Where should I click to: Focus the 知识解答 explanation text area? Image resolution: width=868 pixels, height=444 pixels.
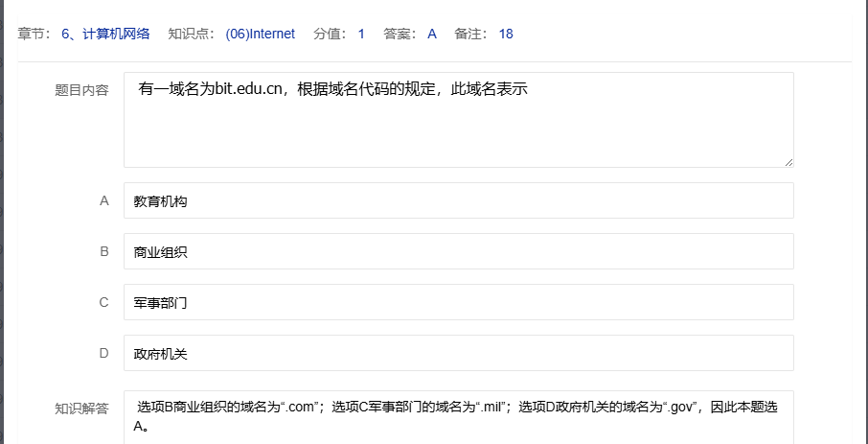tap(458, 416)
